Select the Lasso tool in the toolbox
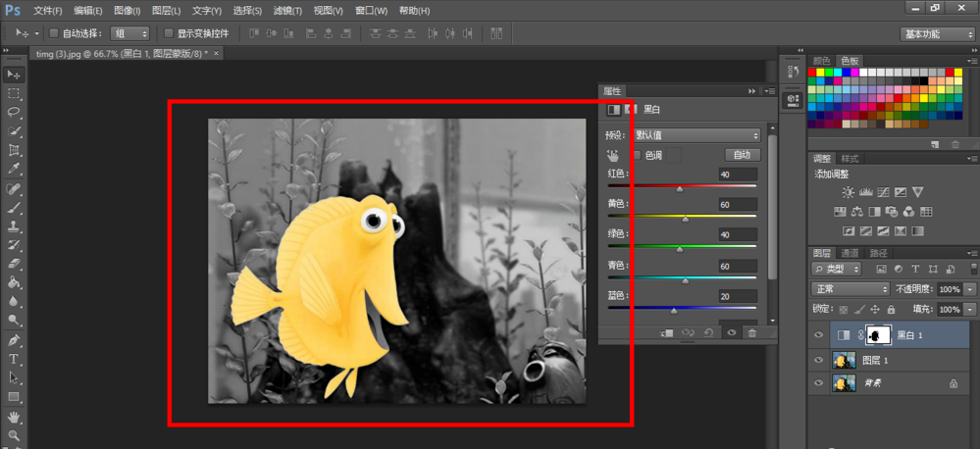 (14, 113)
